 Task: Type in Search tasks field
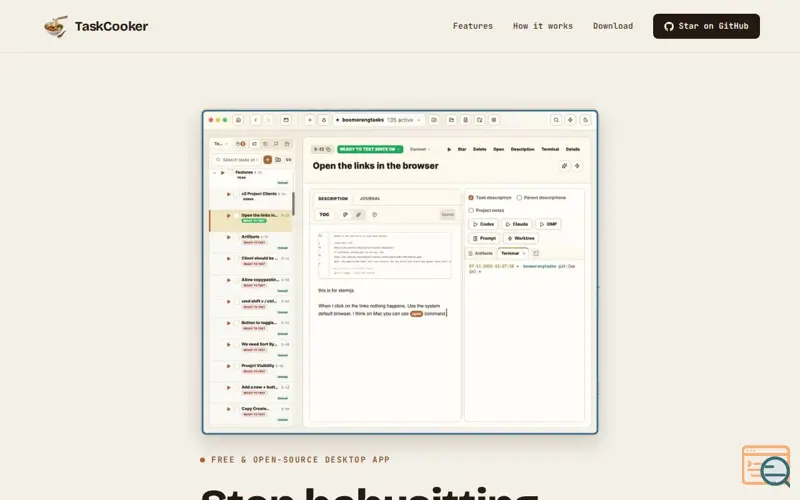point(237,160)
